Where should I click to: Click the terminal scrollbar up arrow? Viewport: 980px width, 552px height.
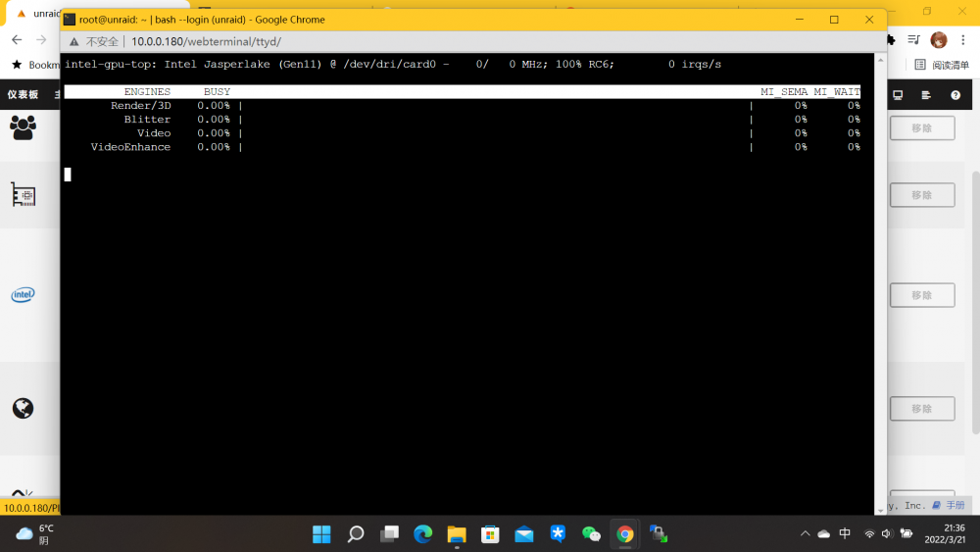coord(881,60)
